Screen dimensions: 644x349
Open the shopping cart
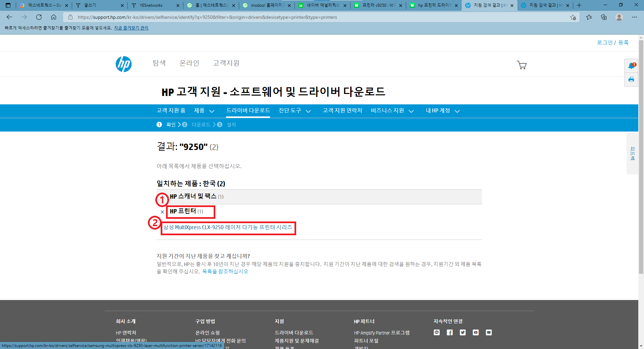click(522, 65)
